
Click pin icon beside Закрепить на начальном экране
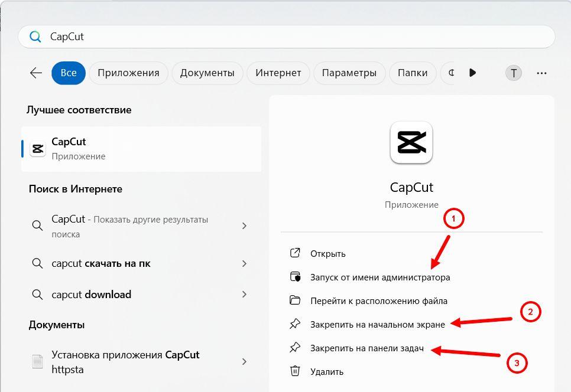click(295, 324)
